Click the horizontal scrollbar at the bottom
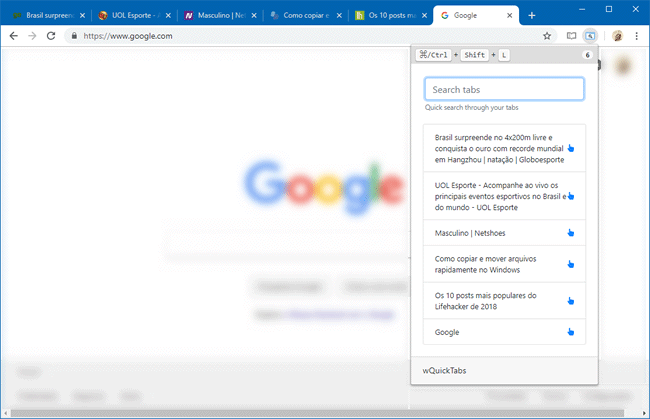Screen dimensions: 650x419 [317, 413]
